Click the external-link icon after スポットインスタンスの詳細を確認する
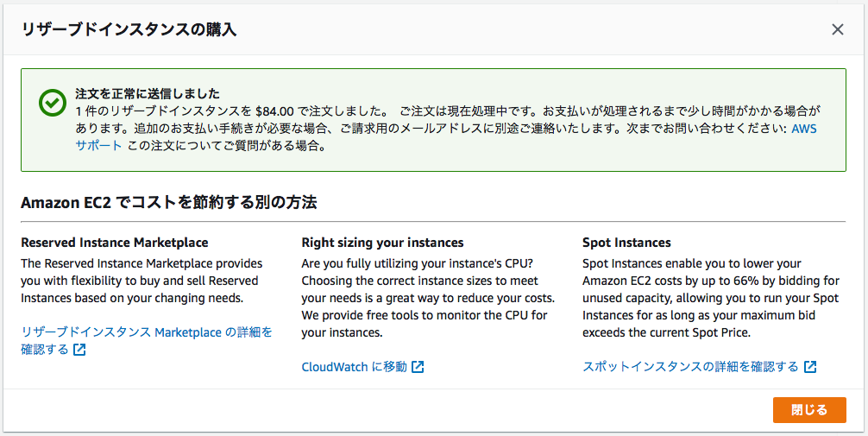The height and width of the screenshot is (436, 868). [x=810, y=367]
